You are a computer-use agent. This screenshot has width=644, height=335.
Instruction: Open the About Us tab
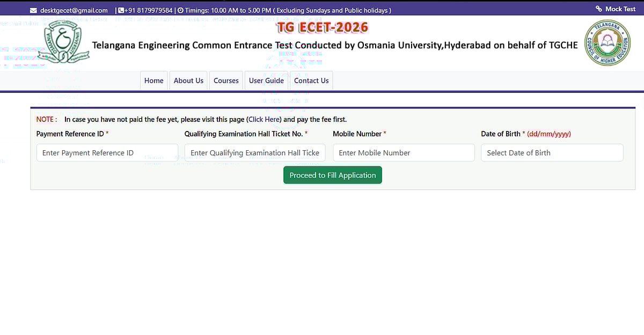tap(188, 80)
